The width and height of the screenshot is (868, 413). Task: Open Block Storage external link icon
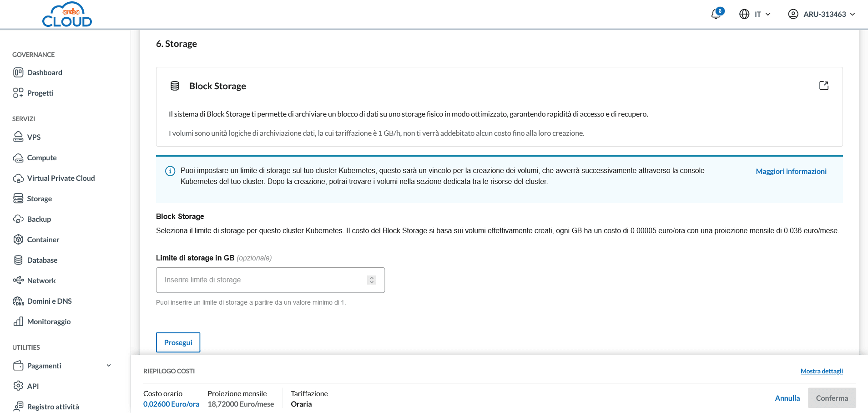(x=823, y=86)
